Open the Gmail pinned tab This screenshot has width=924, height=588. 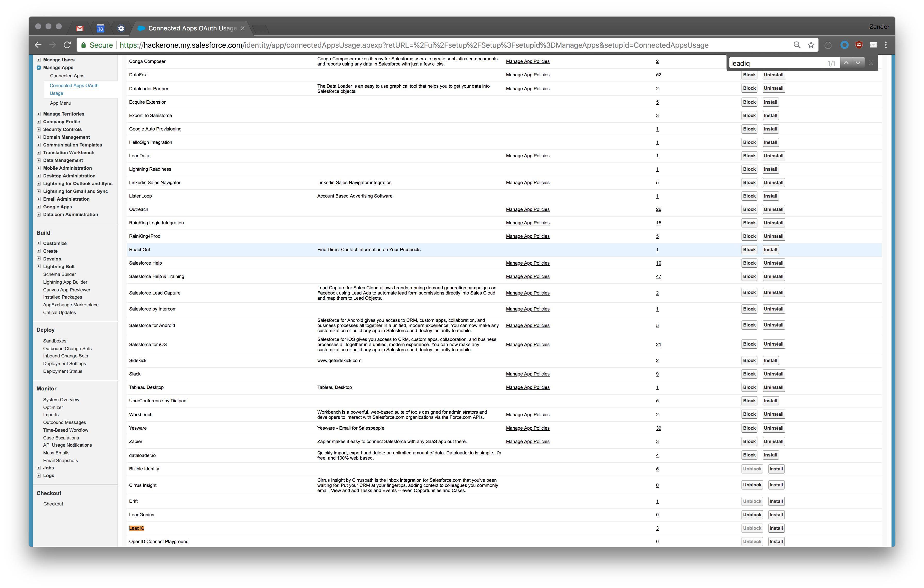[80, 28]
